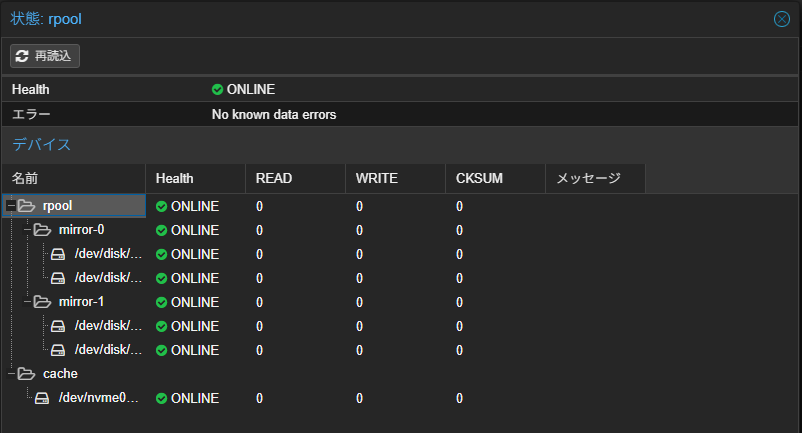Click the second disk icon under mirror-1
This screenshot has height=433, width=802.
[58, 350]
